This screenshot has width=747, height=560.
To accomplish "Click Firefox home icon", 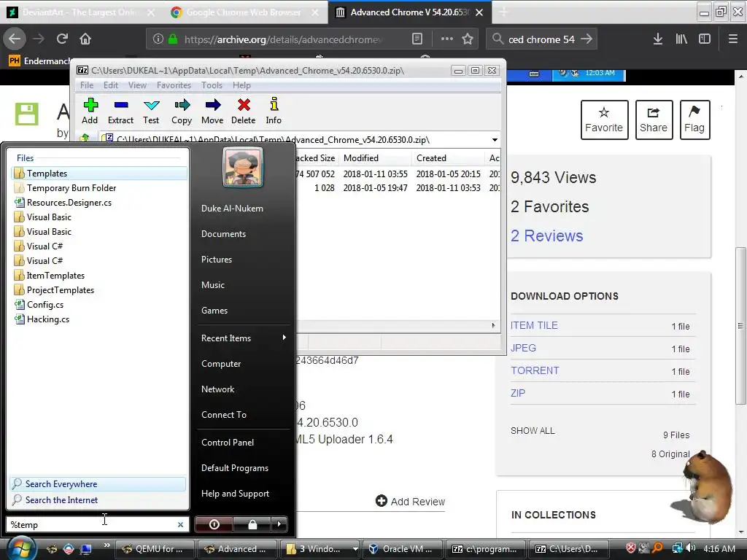I will (85, 39).
